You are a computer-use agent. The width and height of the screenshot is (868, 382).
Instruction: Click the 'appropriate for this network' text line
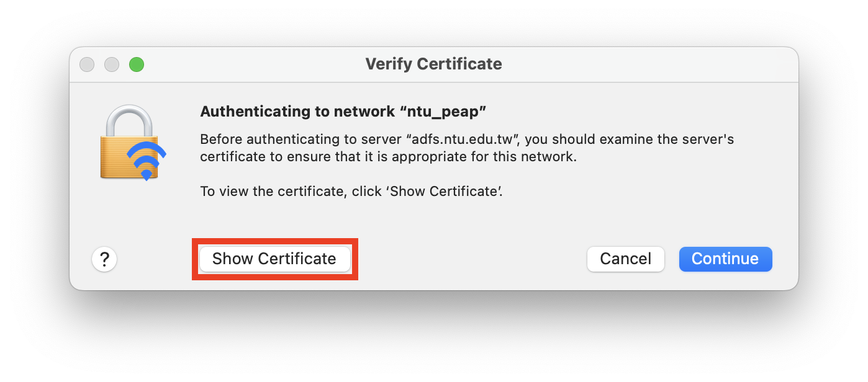[389, 157]
